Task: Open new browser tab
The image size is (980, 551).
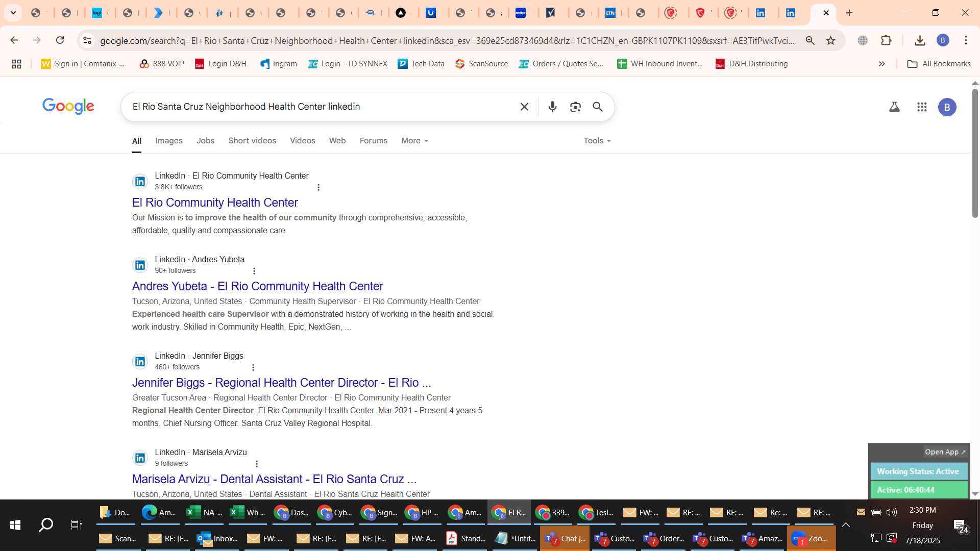Action: (x=849, y=13)
